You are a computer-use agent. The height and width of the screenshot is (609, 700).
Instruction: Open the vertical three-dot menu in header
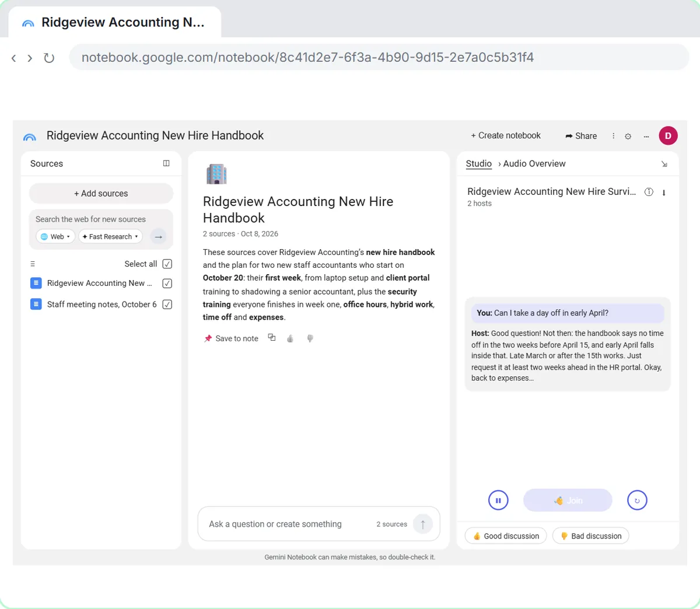coord(613,136)
